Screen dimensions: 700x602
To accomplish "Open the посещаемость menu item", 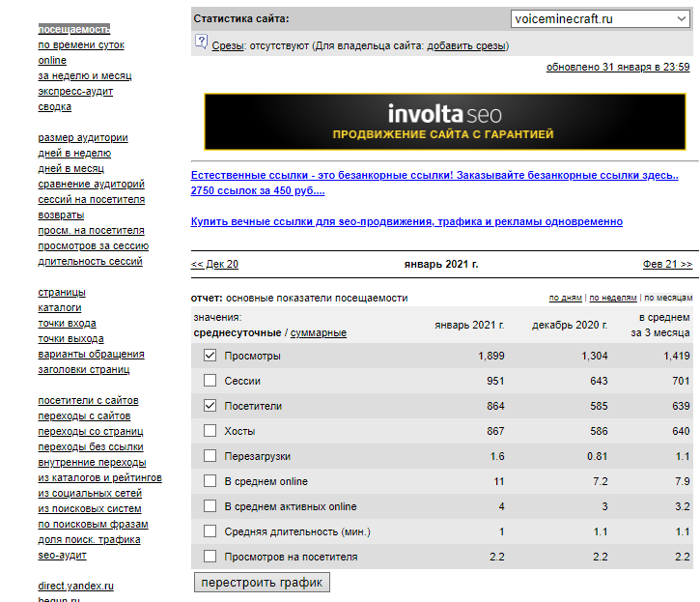I will [74, 29].
